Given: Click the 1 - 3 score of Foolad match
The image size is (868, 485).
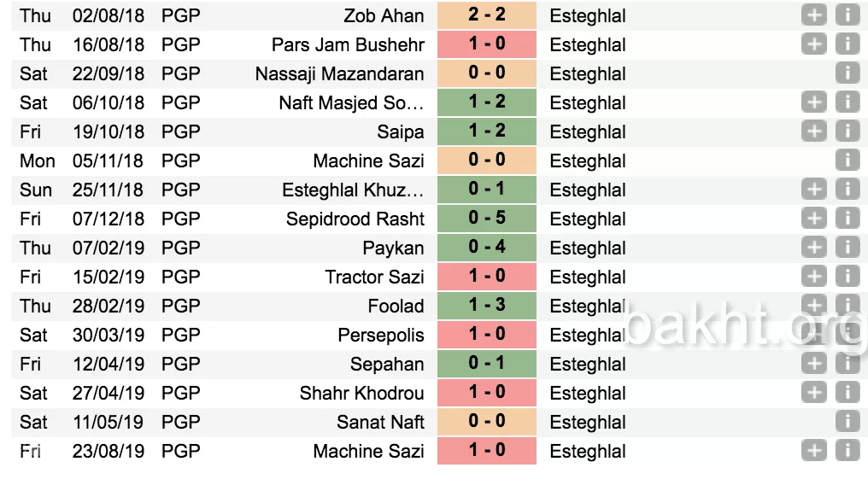Looking at the screenshot, I should 487,306.
